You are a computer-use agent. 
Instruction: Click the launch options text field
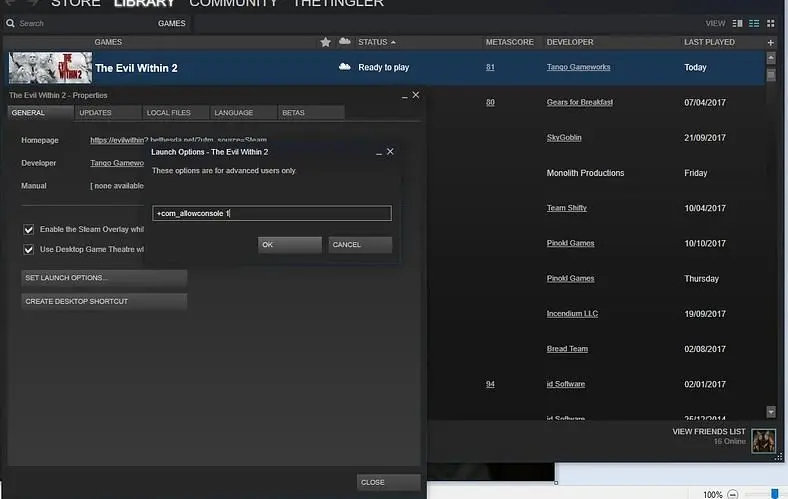272,213
